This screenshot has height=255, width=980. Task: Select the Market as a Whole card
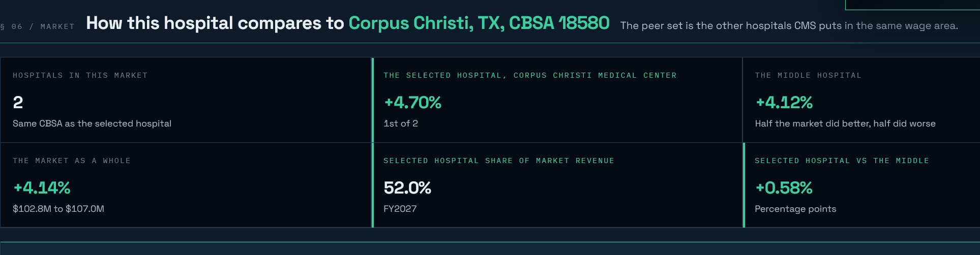pyautogui.click(x=186, y=185)
